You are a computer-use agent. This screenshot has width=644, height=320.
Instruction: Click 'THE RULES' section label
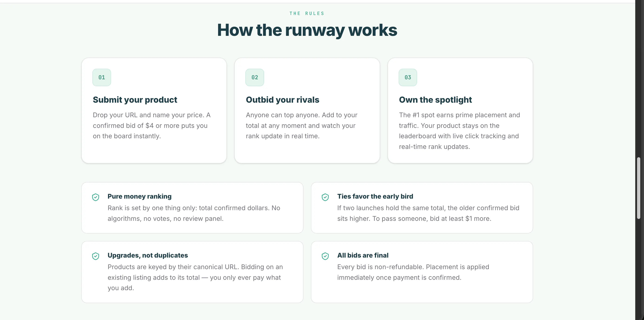[x=307, y=13]
